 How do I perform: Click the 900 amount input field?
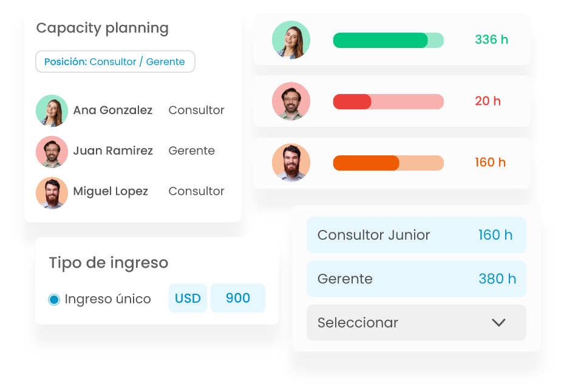238,299
